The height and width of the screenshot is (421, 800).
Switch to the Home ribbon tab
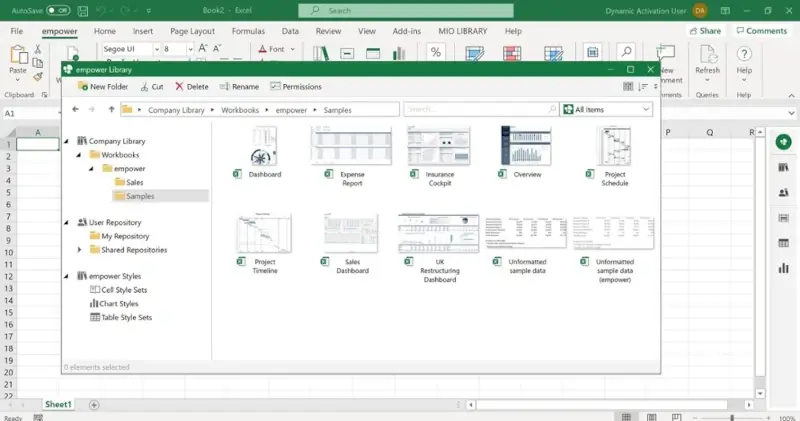click(x=105, y=31)
